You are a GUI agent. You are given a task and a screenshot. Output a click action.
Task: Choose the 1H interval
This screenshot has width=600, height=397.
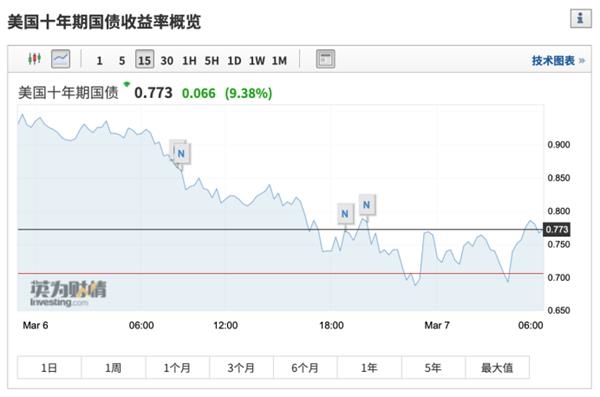click(x=189, y=60)
